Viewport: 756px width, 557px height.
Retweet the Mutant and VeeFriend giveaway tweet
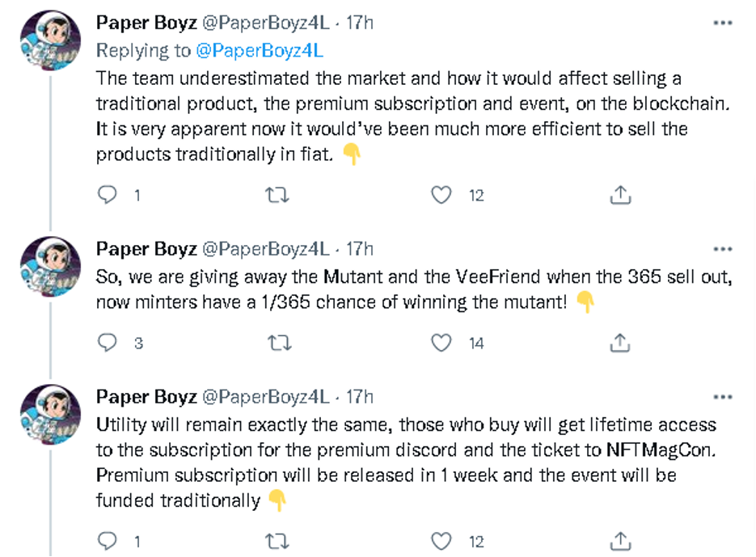(x=280, y=343)
